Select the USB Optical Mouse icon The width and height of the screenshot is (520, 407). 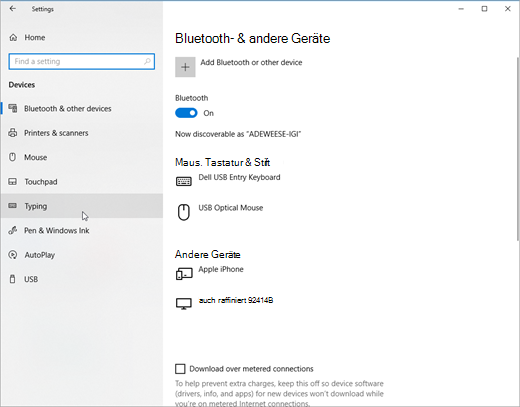(x=184, y=212)
